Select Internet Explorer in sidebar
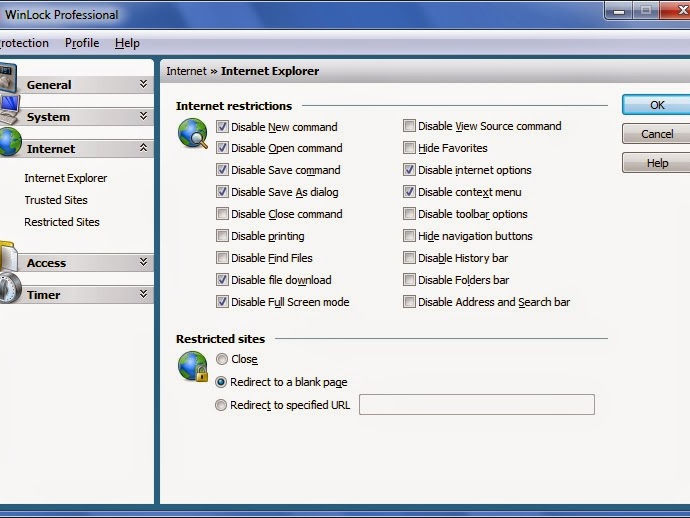690x518 pixels. point(66,178)
